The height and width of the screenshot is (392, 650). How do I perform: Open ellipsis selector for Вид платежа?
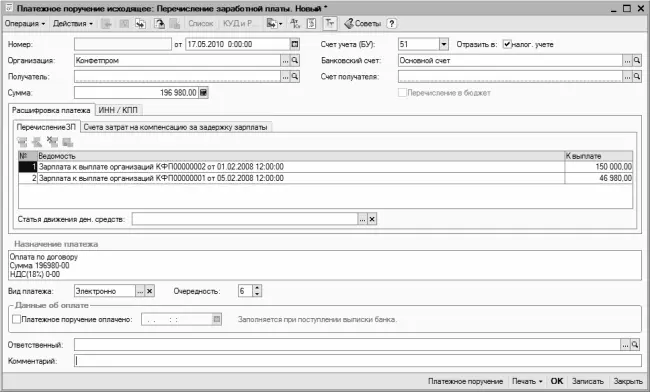coord(140,291)
